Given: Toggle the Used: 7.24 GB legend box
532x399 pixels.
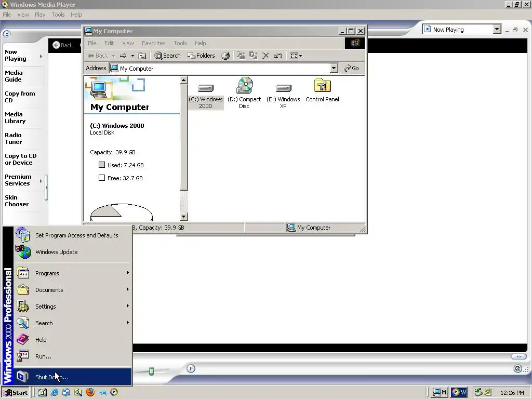Looking at the screenshot, I should (x=101, y=165).
